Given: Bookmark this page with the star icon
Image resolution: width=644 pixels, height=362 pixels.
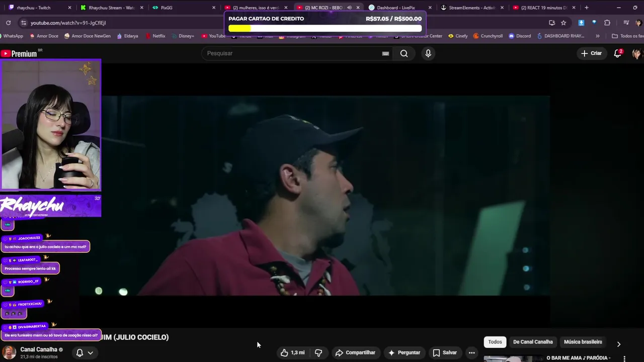Looking at the screenshot, I should point(563,23).
